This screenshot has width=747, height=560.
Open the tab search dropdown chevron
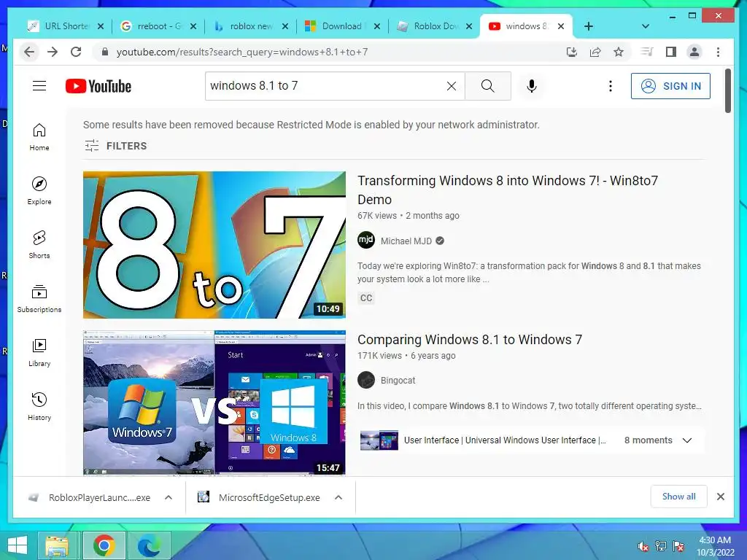click(646, 26)
